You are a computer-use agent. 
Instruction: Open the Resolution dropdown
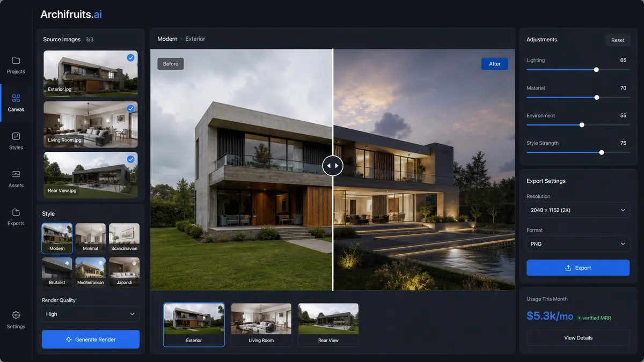click(578, 210)
